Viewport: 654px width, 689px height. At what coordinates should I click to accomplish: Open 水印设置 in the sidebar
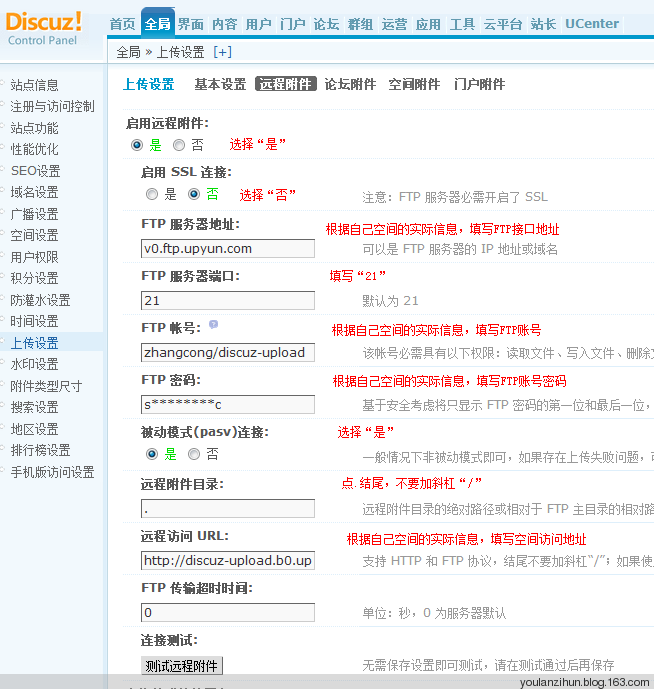point(34,364)
